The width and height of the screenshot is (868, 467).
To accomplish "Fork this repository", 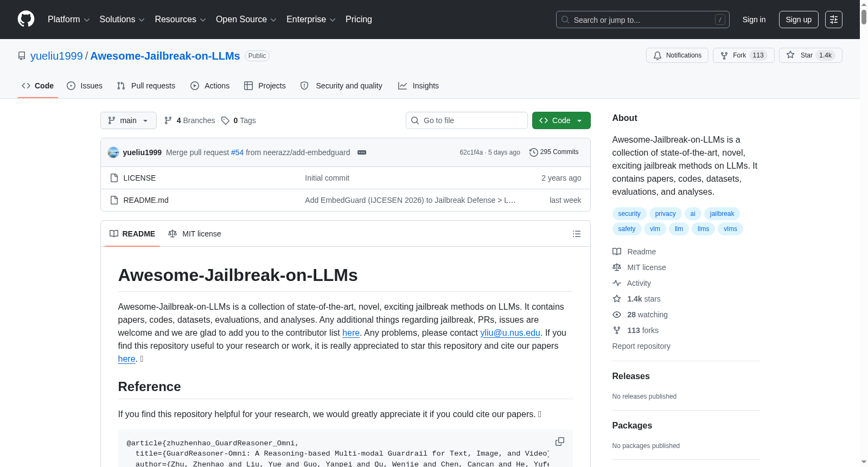I will point(743,55).
